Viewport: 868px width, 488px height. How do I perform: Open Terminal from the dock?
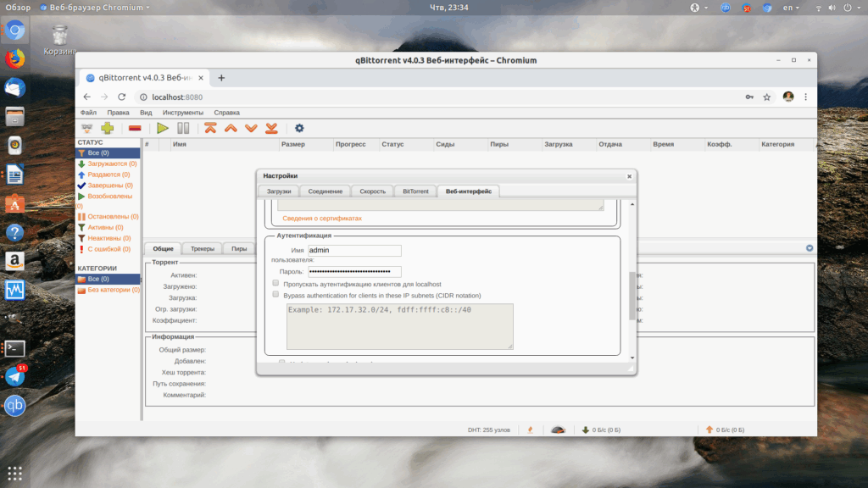(15, 348)
